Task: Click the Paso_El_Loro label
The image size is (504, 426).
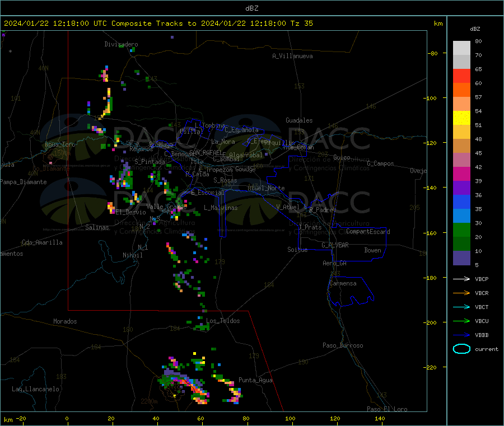Action: point(387,409)
